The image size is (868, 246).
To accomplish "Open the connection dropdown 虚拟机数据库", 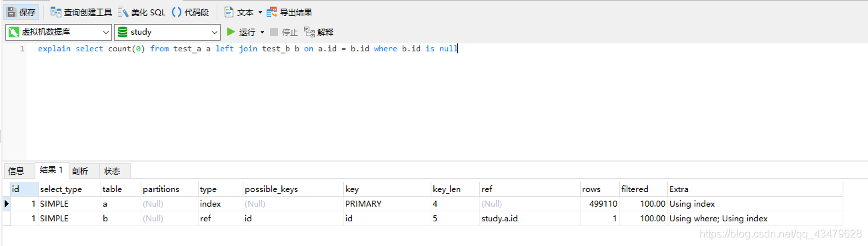I will [59, 32].
